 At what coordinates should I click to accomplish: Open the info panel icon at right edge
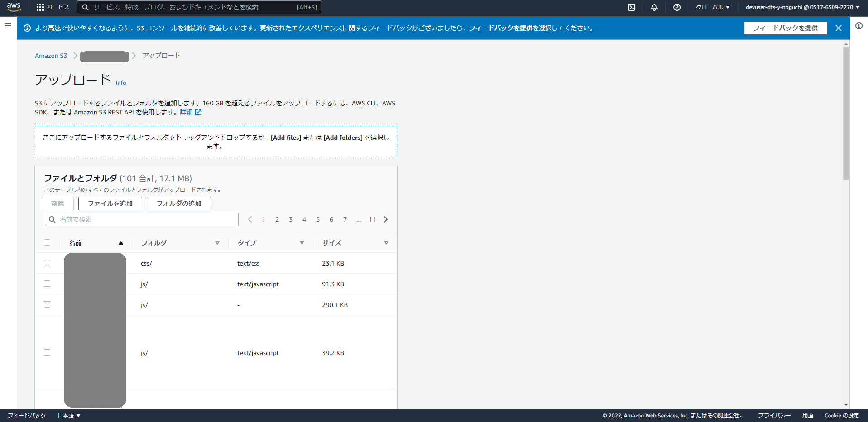click(x=859, y=26)
